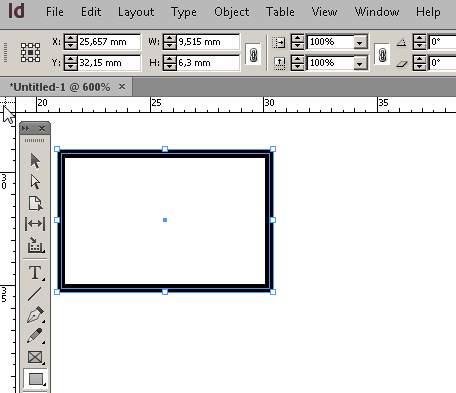Click the reference point locator grid

click(x=30, y=52)
